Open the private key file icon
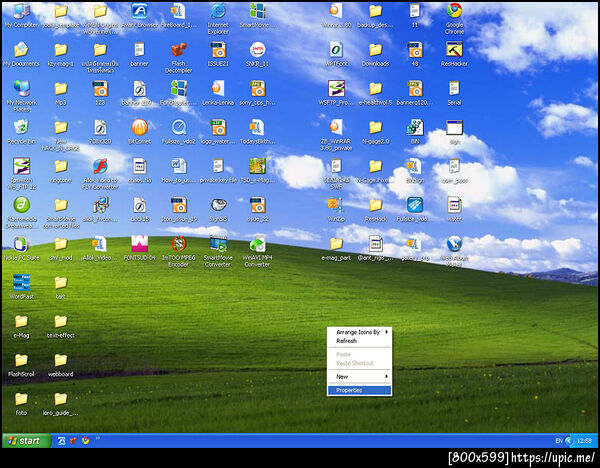600x468 pixels. click(218, 171)
